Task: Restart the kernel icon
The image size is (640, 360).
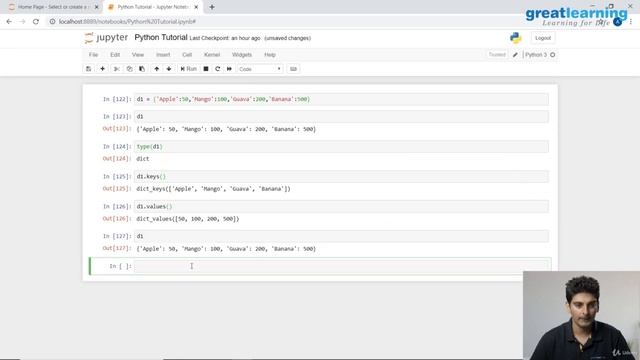Action: [x=218, y=69]
